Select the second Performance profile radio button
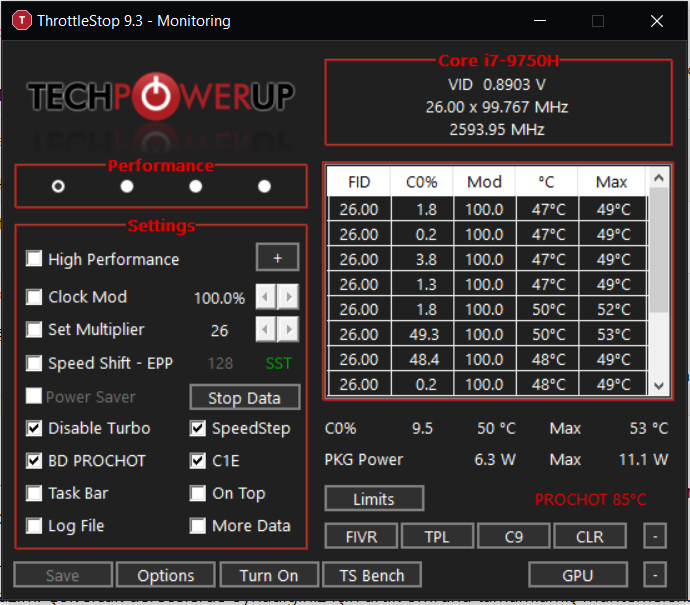 [x=127, y=187]
